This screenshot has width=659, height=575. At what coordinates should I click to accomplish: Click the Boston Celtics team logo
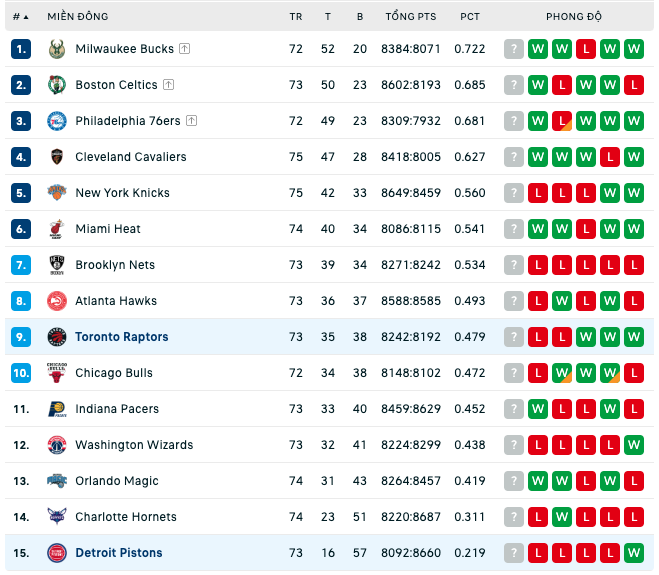point(57,85)
